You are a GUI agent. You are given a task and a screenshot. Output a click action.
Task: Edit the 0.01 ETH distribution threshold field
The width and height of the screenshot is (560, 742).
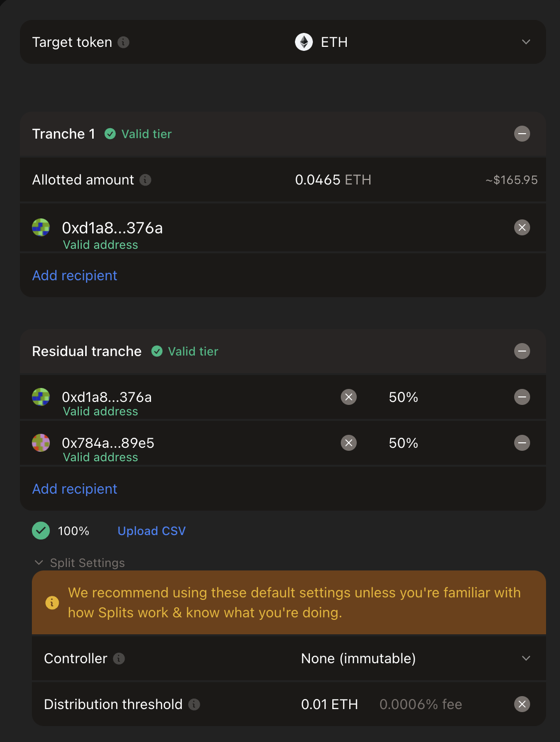pos(329,705)
